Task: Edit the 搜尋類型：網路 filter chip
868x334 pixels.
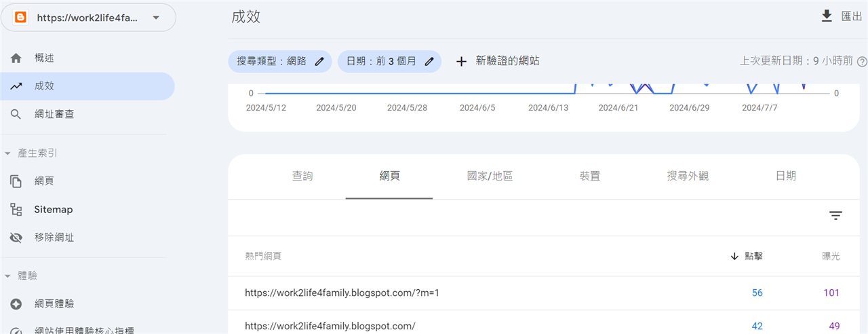Action: [x=280, y=61]
